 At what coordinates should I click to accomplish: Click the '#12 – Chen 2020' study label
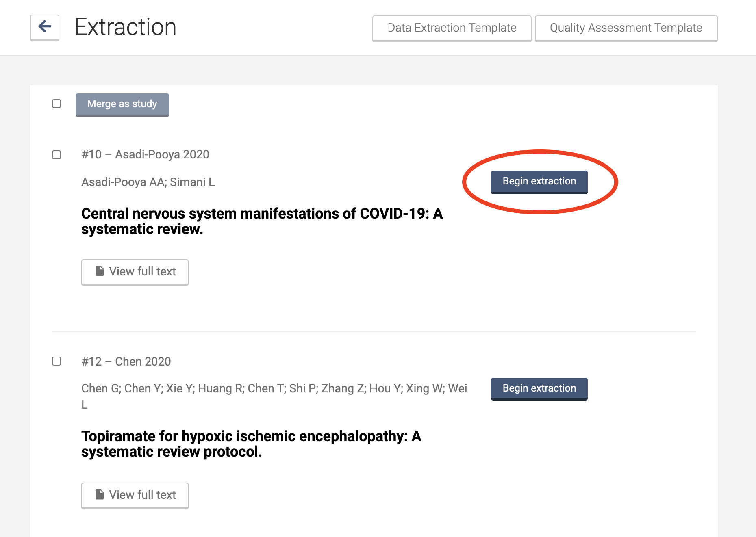tap(126, 362)
